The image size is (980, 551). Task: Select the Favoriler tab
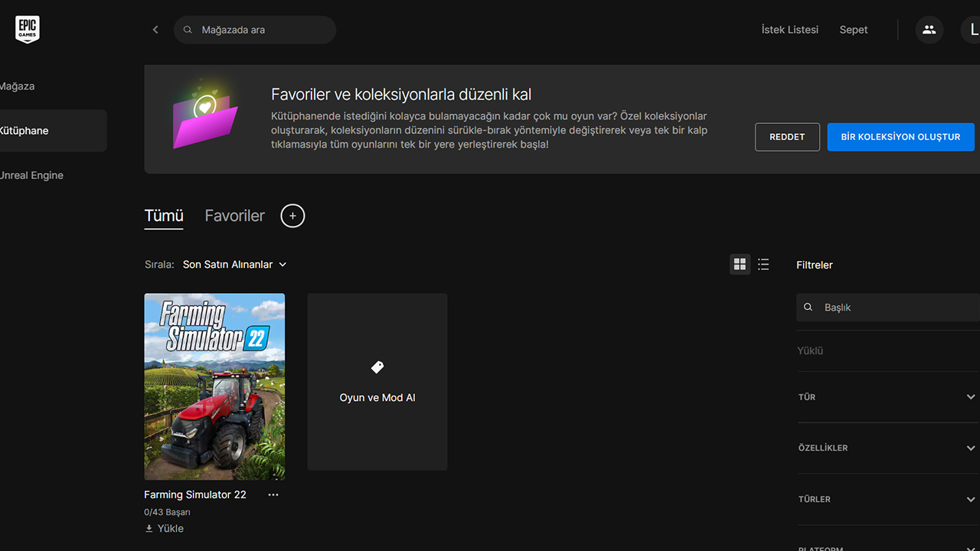click(234, 216)
